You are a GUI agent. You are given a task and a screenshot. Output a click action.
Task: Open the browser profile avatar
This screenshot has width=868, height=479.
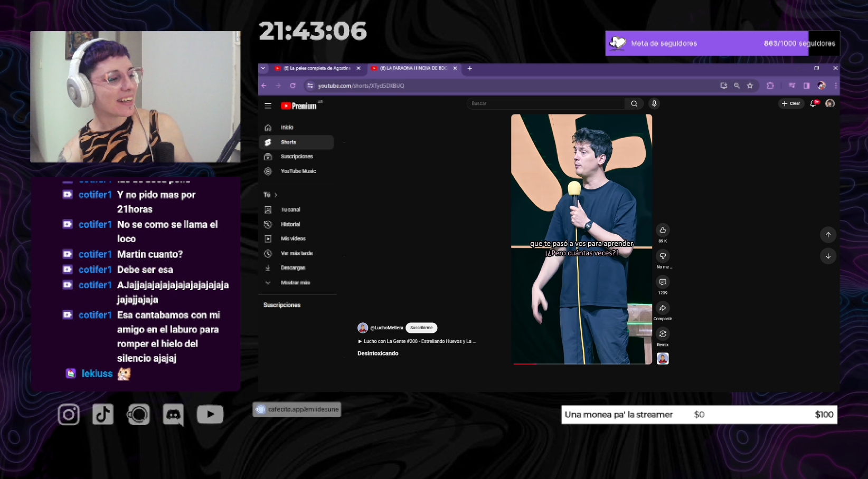click(821, 85)
